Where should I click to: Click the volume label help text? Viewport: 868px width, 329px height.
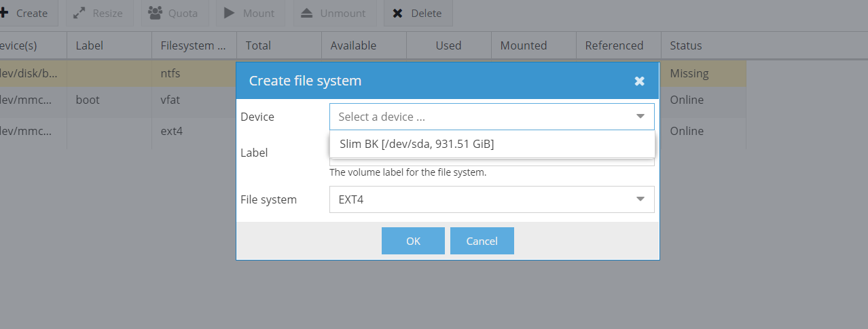point(408,172)
